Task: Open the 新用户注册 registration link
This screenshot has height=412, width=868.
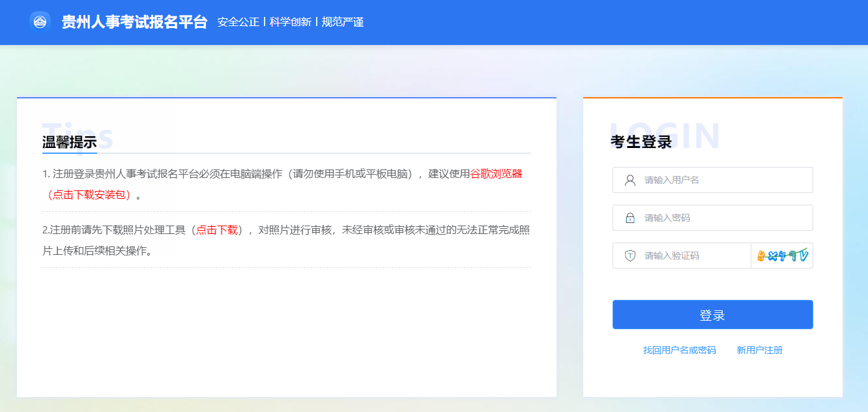Action: 759,350
